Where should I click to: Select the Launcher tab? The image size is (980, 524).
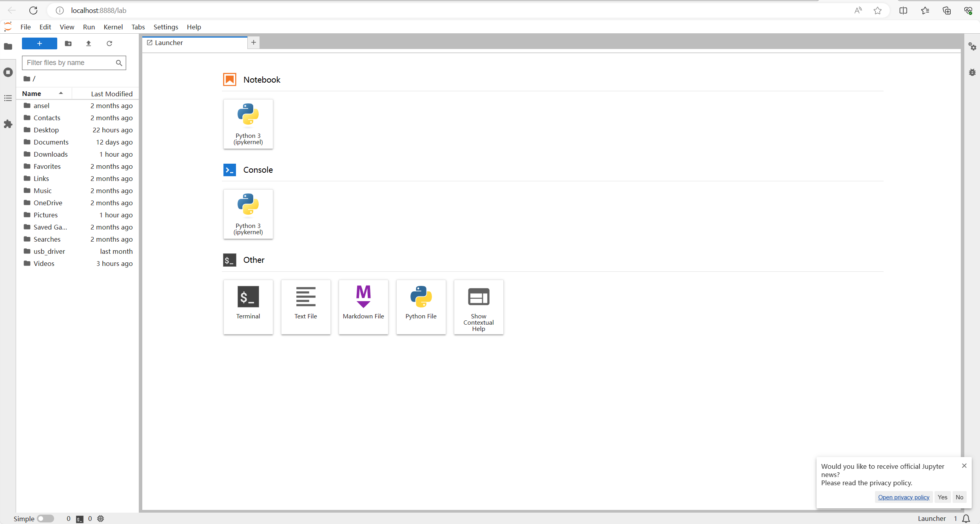click(x=169, y=43)
